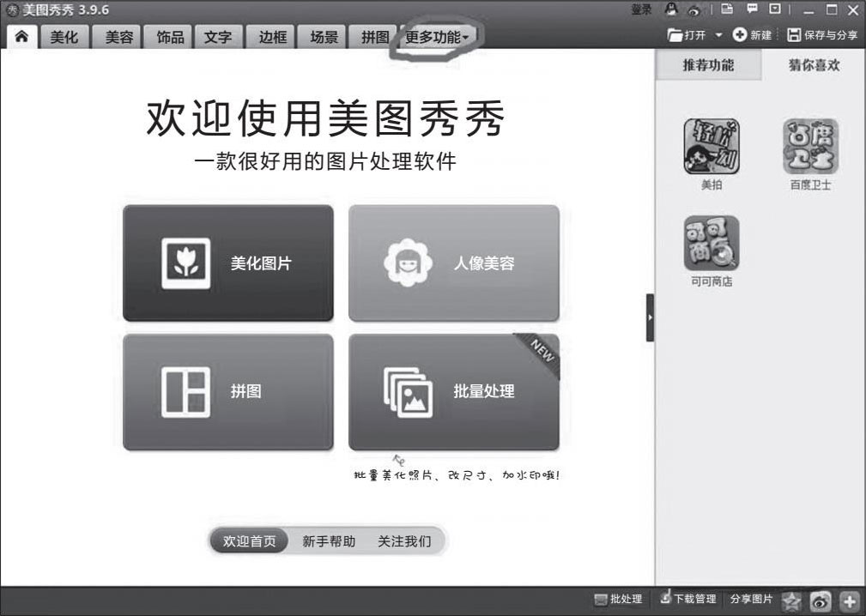Click the 美图秀秀 app logo in title bar
The image size is (866, 616).
tap(12, 10)
